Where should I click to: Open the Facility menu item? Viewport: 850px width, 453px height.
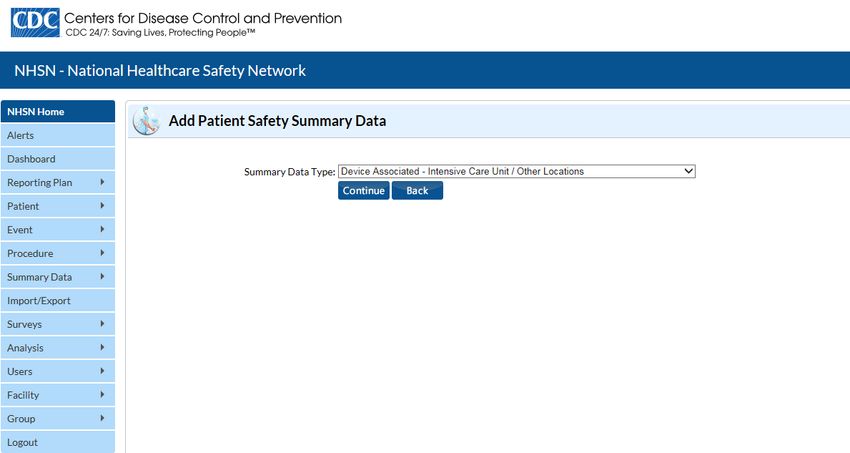(x=58, y=395)
